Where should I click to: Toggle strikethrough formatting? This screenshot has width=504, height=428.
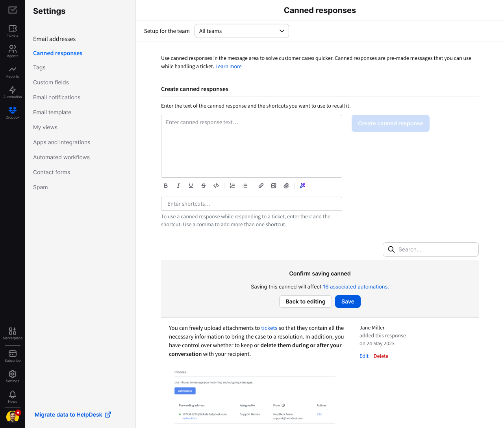(204, 186)
